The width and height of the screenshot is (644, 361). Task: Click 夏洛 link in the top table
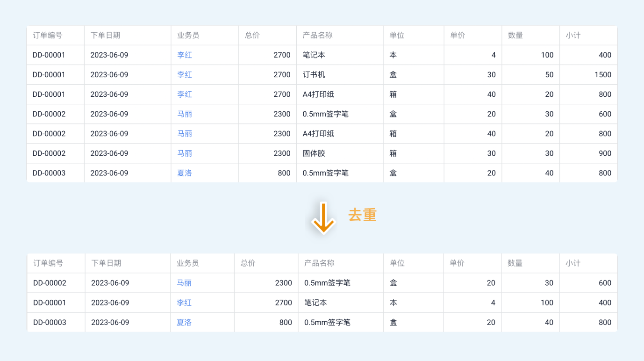click(185, 173)
